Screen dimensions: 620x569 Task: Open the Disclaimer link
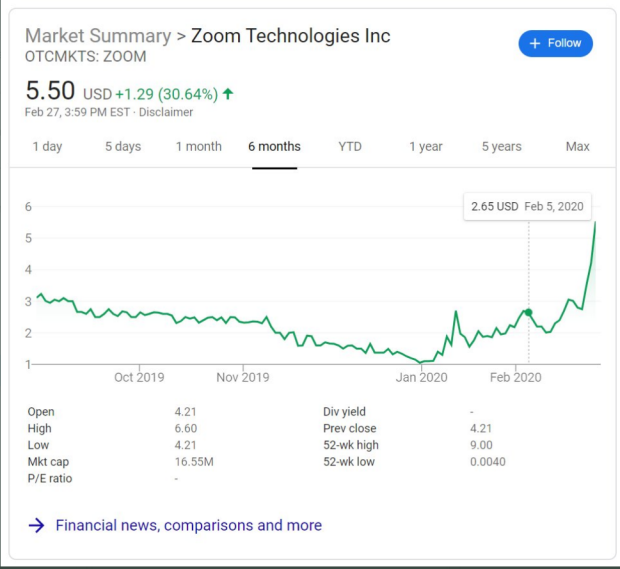[166, 112]
